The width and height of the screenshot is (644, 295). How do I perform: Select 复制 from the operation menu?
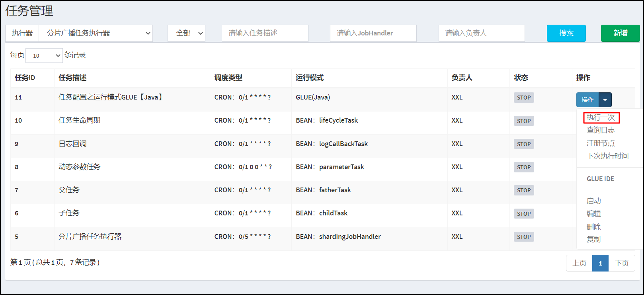point(593,240)
